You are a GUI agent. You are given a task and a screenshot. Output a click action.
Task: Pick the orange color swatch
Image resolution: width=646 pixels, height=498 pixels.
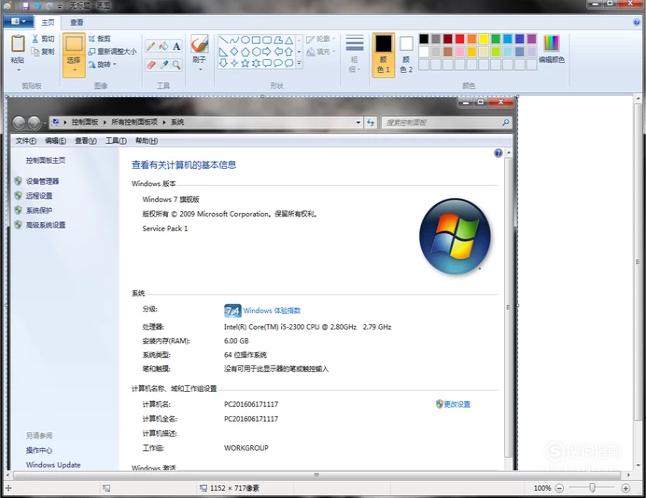pos(471,39)
